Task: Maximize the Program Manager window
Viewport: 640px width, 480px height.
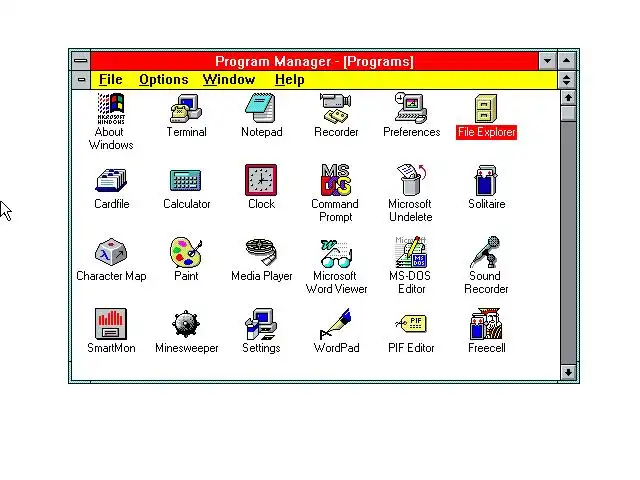Action: 567,61
